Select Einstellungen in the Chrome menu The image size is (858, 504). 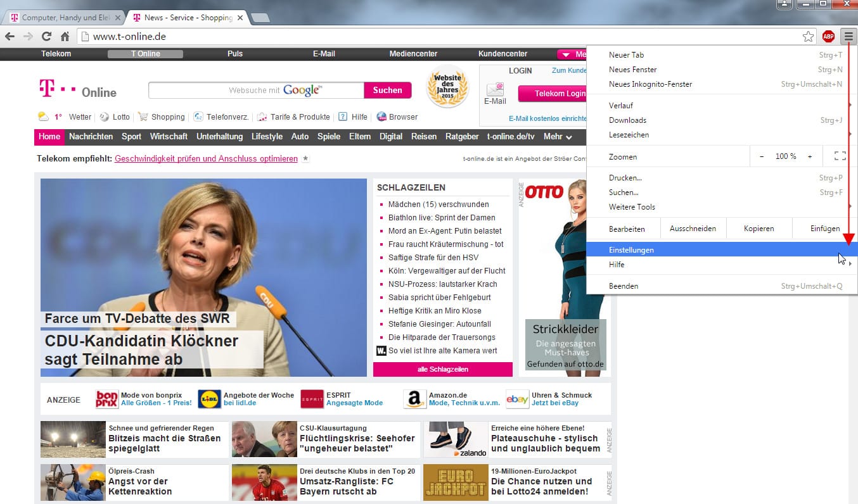coord(722,249)
